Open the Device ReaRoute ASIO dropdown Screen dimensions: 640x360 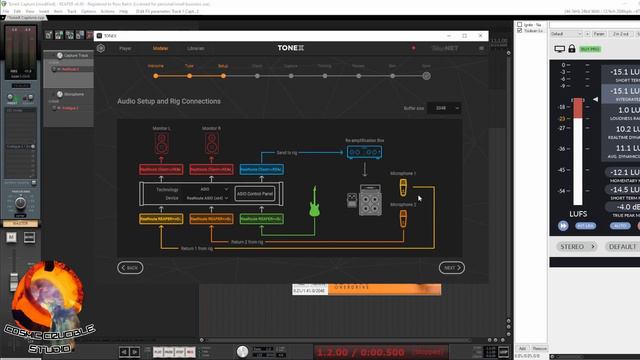[x=207, y=198]
